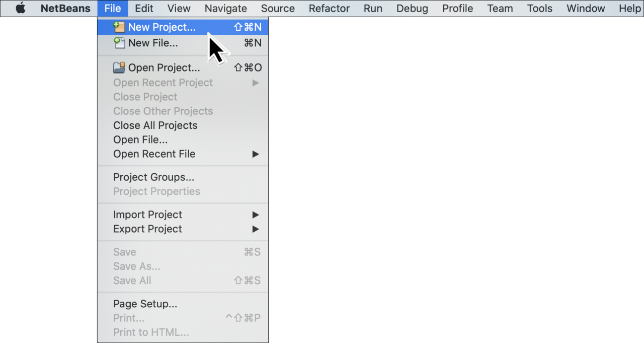Open the Tools menu
The width and height of the screenshot is (644, 343).
tap(539, 8)
